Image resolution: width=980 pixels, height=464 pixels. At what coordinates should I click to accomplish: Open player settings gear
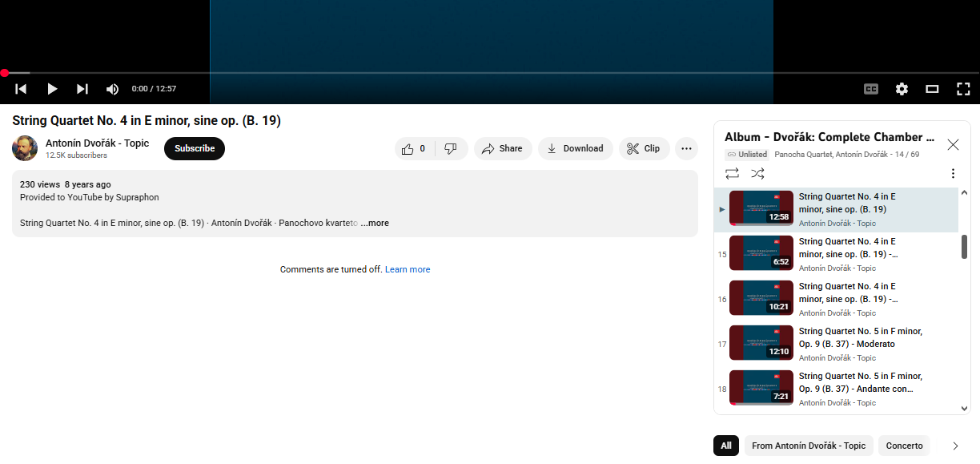pos(902,89)
